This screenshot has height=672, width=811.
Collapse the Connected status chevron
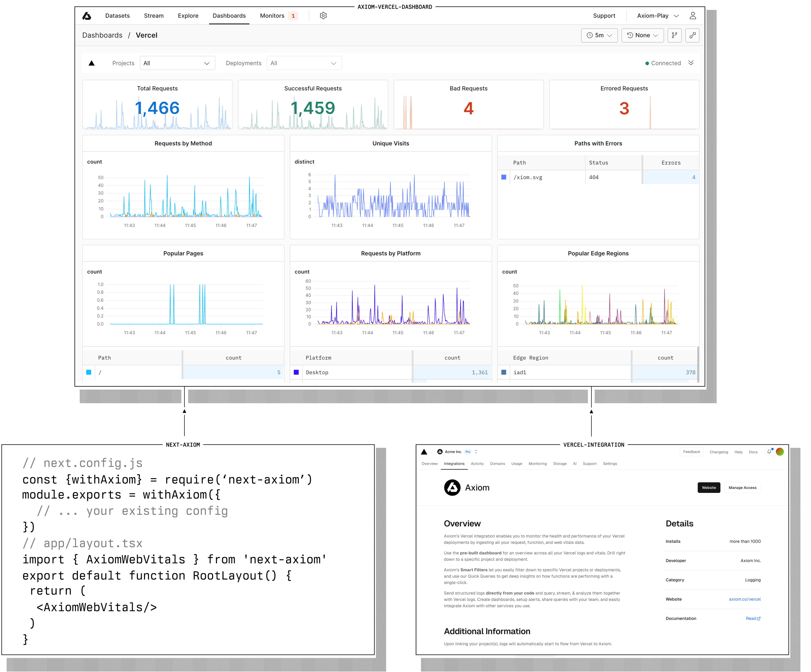pyautogui.click(x=691, y=63)
